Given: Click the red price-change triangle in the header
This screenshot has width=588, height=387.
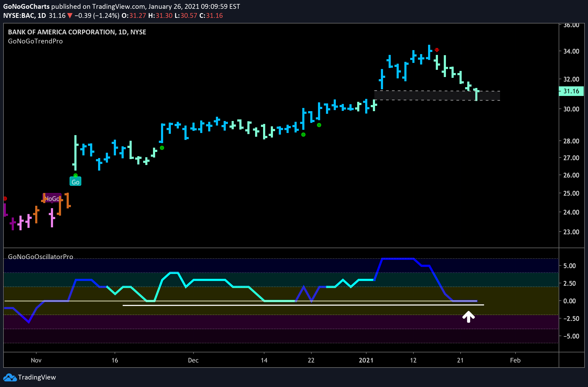Looking at the screenshot, I should tap(70, 16).
